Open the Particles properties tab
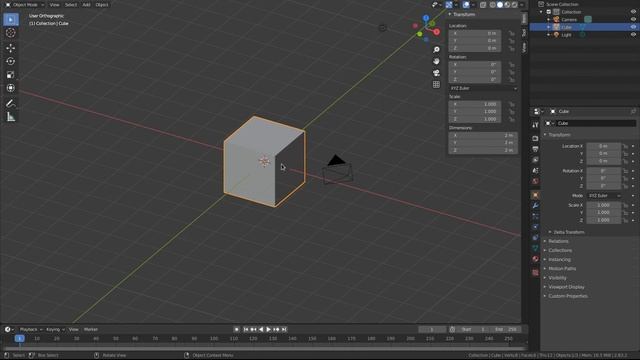 pyautogui.click(x=535, y=216)
